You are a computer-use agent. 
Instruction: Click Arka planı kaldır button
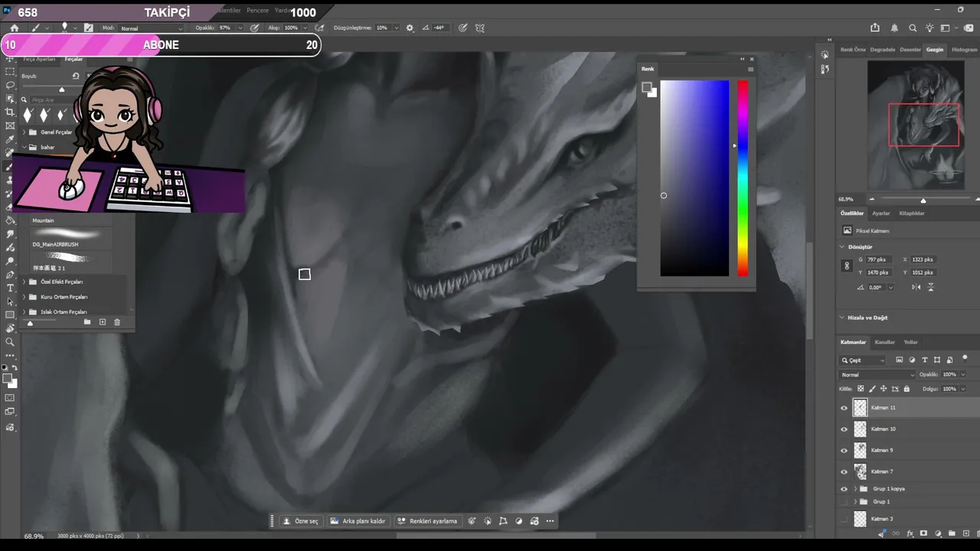coord(358,521)
